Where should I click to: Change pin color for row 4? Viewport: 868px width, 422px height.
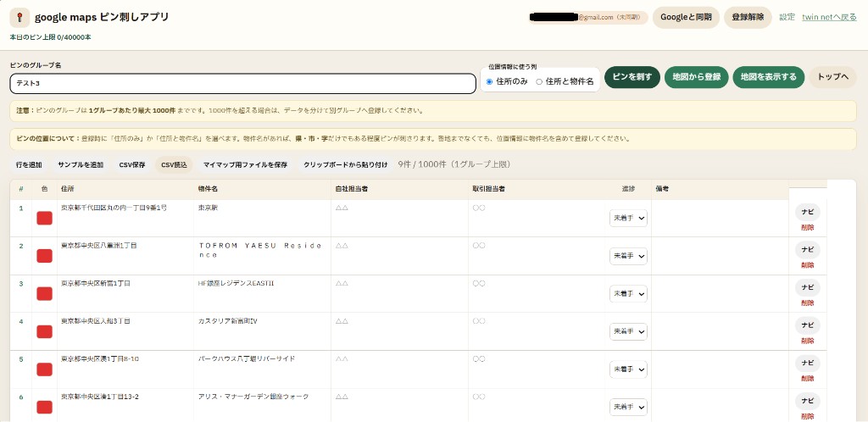(44, 331)
